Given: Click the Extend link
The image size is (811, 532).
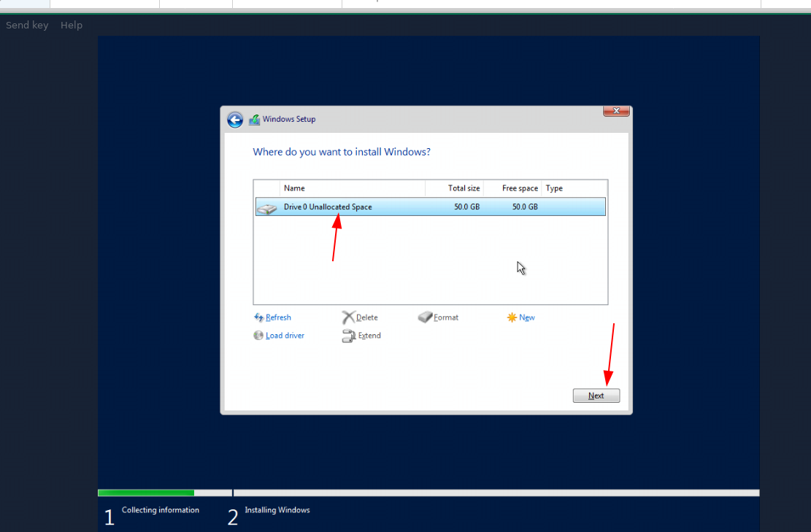Looking at the screenshot, I should click(369, 336).
